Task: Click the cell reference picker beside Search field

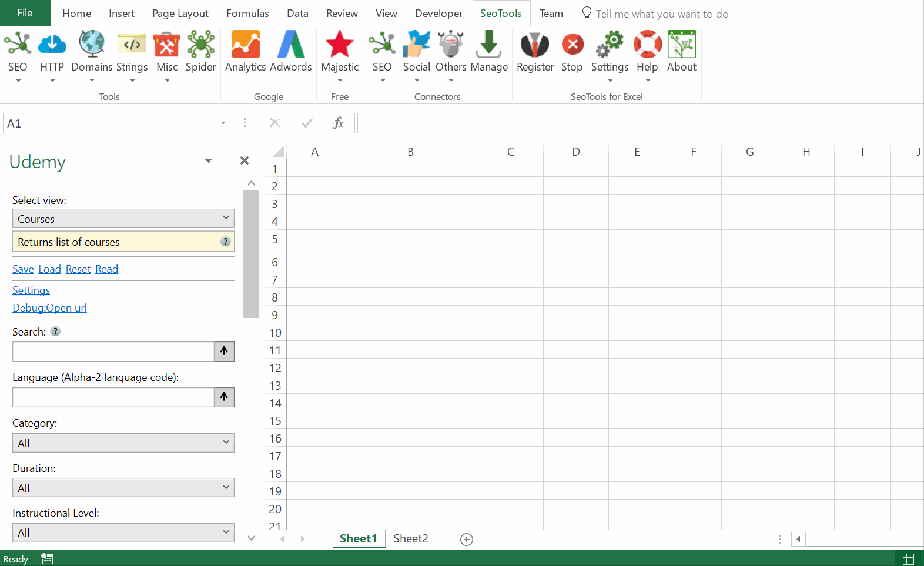Action: pos(224,351)
